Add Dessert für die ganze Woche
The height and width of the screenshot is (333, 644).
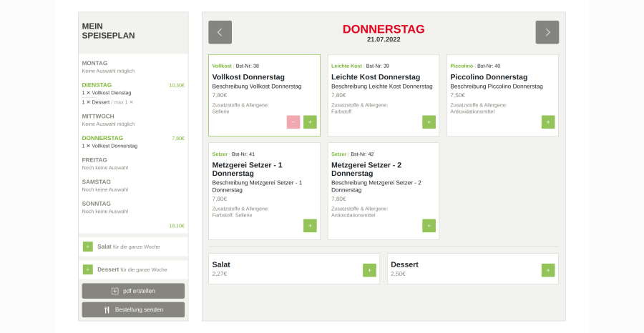pyautogui.click(x=88, y=269)
